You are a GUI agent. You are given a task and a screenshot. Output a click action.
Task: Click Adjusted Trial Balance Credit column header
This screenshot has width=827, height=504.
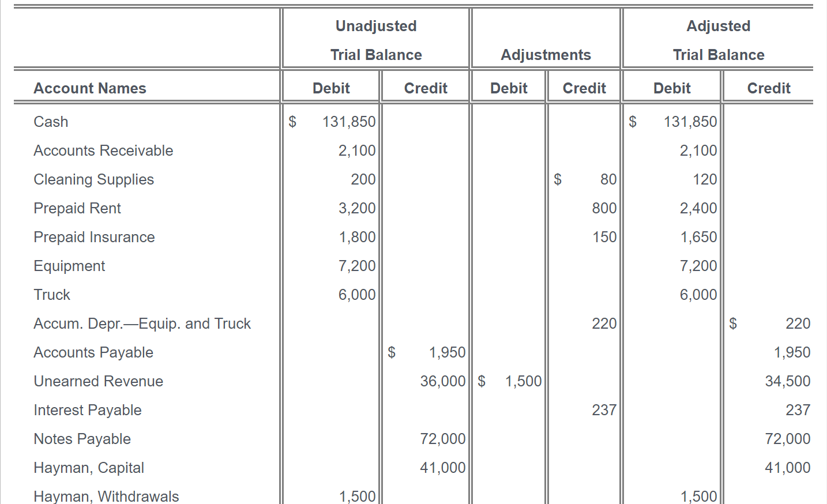coord(769,88)
